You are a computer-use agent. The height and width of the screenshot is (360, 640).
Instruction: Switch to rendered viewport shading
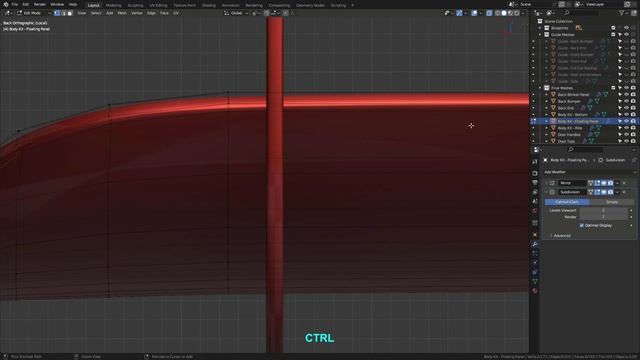517,13
